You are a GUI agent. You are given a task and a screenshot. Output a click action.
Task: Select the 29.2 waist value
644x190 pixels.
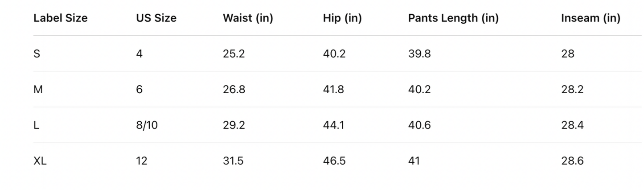[234, 125]
